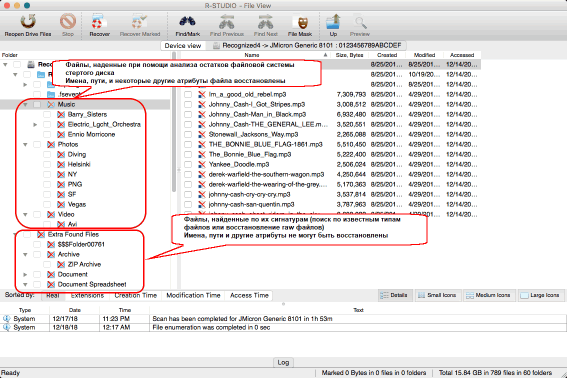Sort by Real folder structure tab
This screenshot has height=378, width=567.
click(53, 296)
